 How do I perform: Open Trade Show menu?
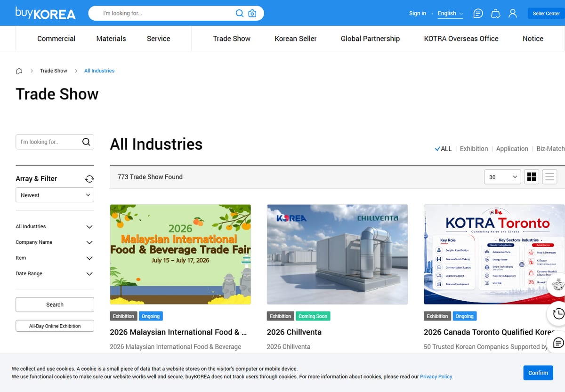[232, 39]
